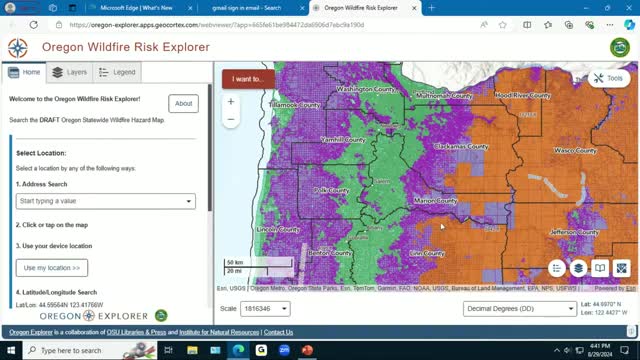The image size is (640, 360).
Task: Click the Use my location button
Action: coord(52,268)
